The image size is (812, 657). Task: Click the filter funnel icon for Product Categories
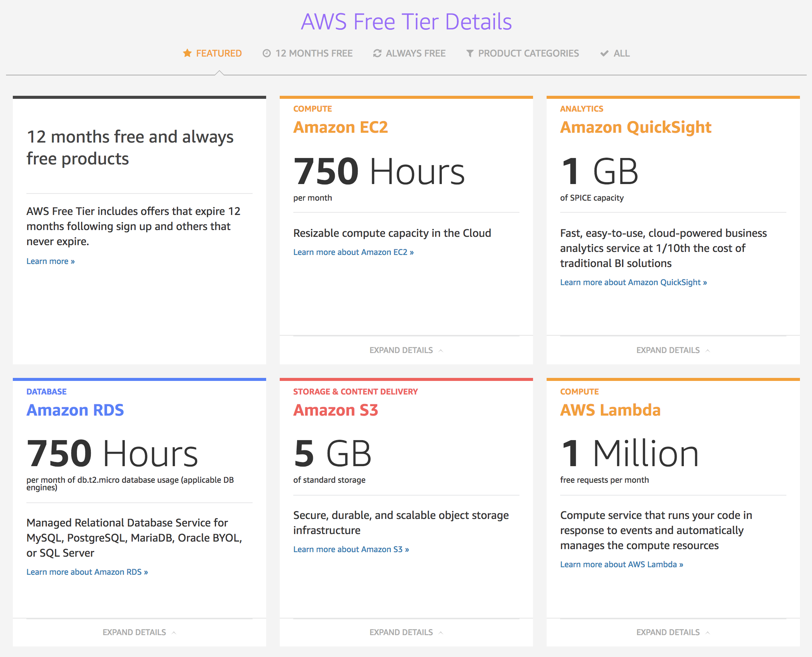(470, 53)
